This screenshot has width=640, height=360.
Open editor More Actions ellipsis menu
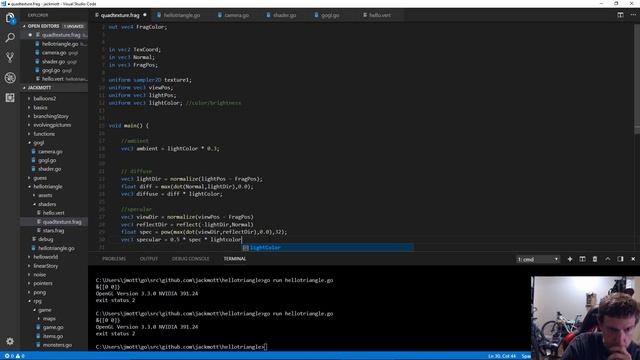pyautogui.click(x=633, y=15)
